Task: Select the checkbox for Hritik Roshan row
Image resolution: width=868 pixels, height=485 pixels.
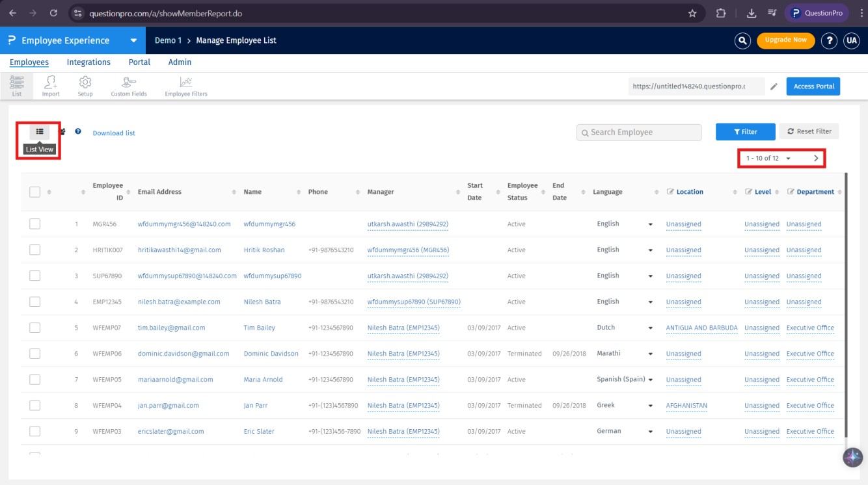Action: click(35, 250)
